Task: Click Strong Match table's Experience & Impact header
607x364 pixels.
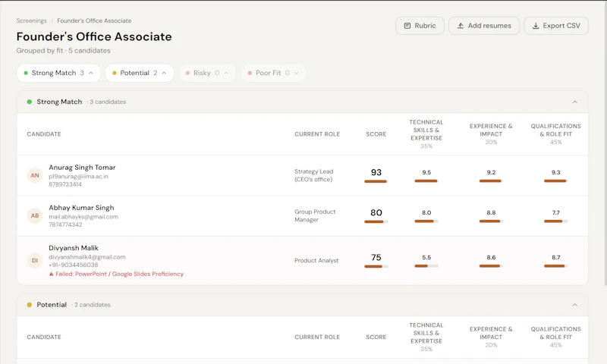Action: (x=491, y=133)
